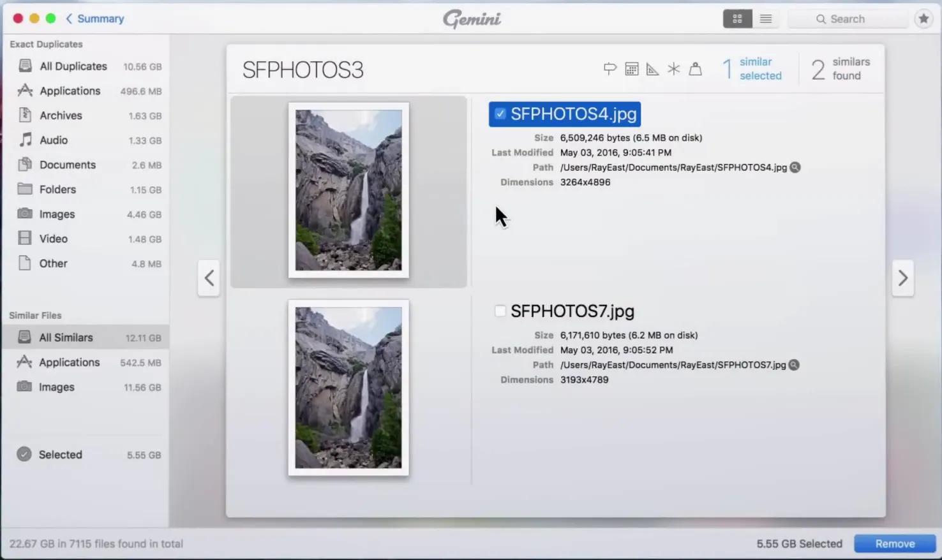This screenshot has width=942, height=560.
Task: Go to previous similar group arrow
Action: (x=209, y=278)
